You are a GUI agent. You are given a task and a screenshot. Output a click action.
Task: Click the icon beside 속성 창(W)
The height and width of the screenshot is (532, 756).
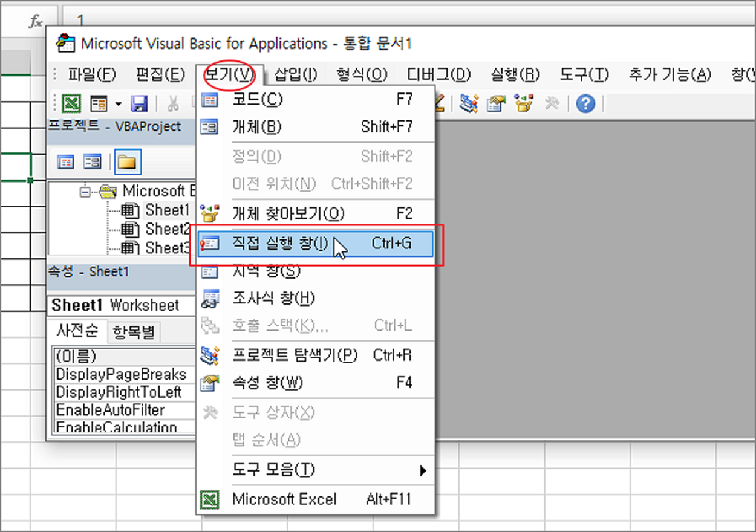point(209,383)
